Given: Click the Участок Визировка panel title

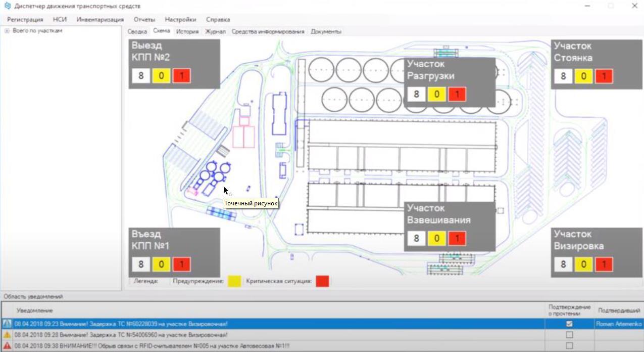Looking at the screenshot, I should tap(579, 240).
